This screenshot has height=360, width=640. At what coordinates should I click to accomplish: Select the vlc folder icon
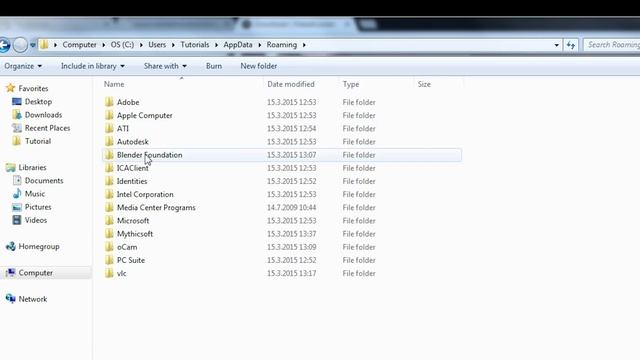click(109, 273)
